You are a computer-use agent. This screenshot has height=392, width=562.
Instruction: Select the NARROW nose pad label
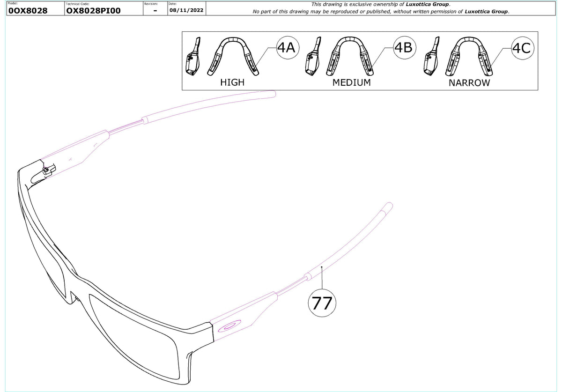[469, 83]
